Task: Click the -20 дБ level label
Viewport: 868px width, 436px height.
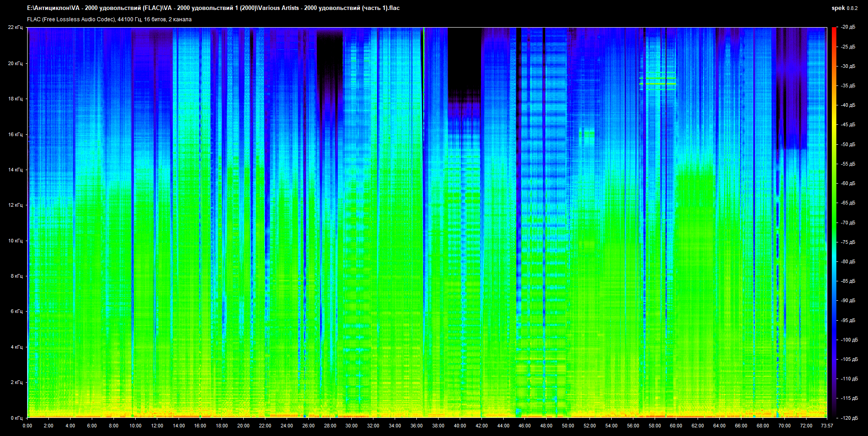Action: point(848,27)
